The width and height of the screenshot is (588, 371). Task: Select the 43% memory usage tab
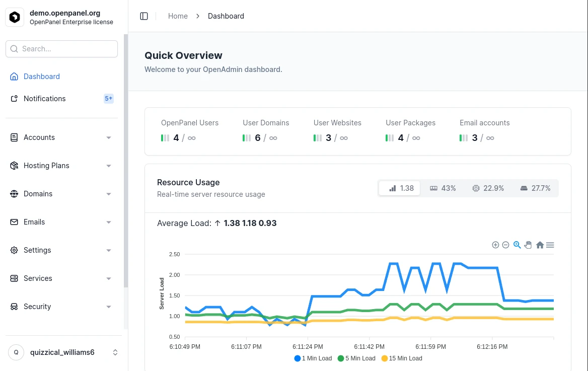[x=443, y=188]
